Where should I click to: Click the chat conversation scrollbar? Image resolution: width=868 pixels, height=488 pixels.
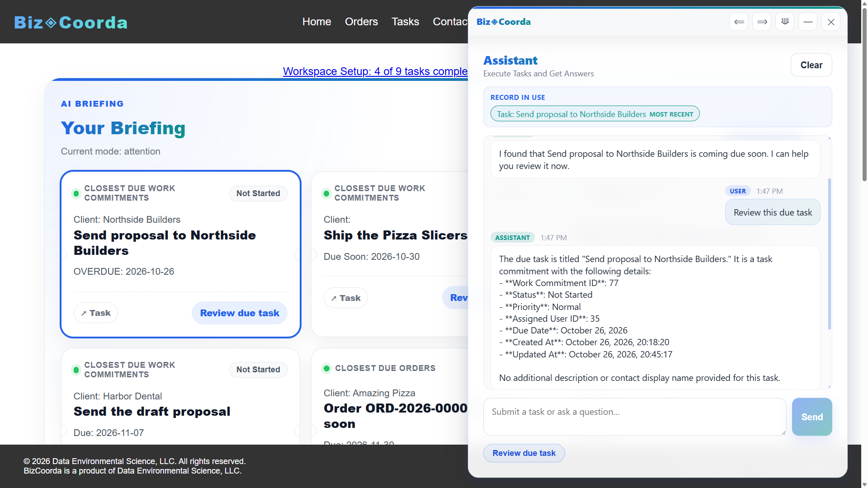click(x=830, y=254)
